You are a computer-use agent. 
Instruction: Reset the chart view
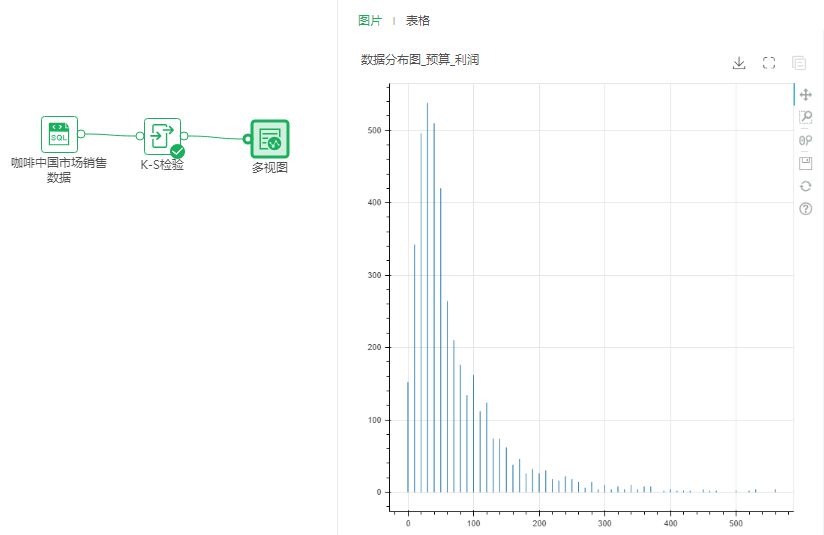(x=806, y=186)
